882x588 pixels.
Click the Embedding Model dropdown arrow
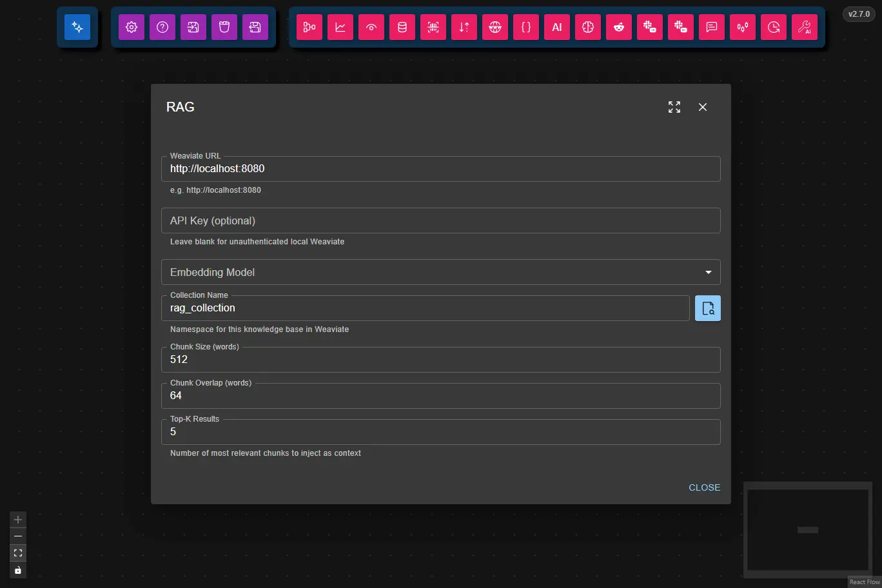[x=709, y=272]
